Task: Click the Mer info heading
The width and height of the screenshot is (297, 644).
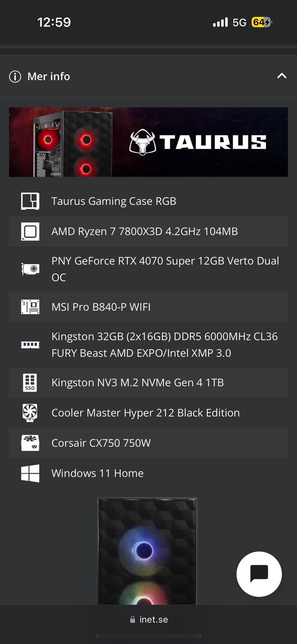Action: pos(49,76)
